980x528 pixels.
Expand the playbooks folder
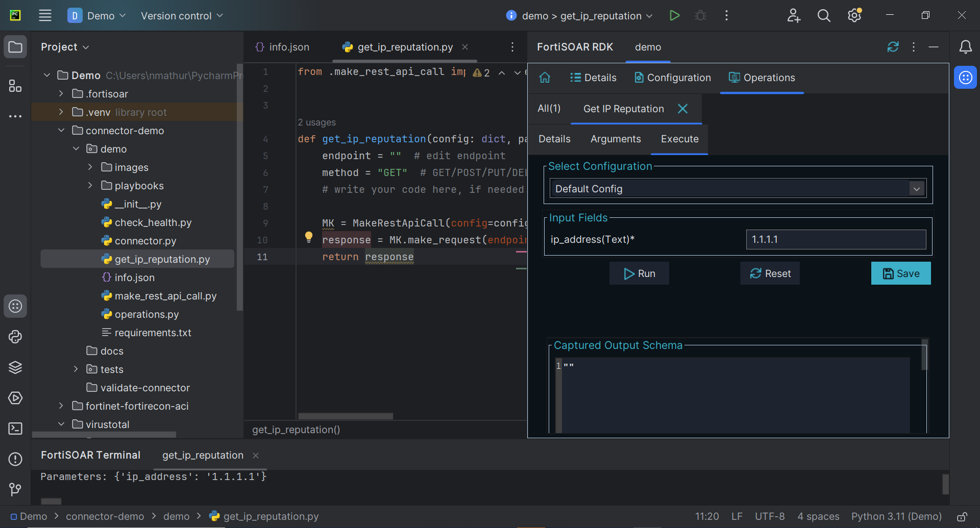point(90,186)
